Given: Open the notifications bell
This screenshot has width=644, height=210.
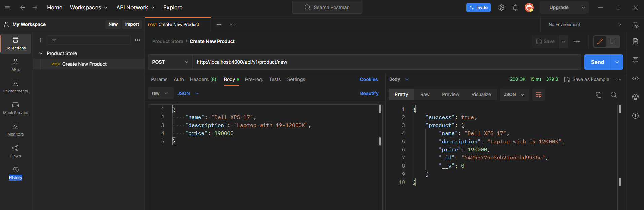Looking at the screenshot, I should pos(515,8).
